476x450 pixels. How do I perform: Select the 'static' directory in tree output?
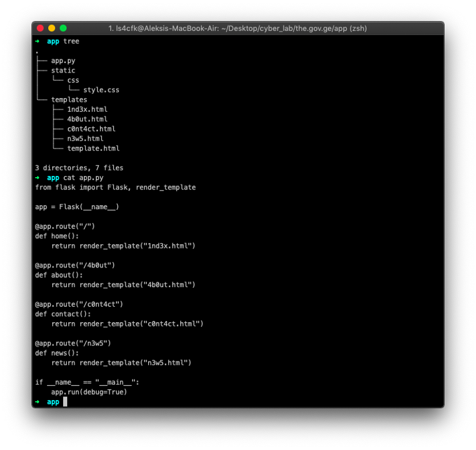click(63, 70)
